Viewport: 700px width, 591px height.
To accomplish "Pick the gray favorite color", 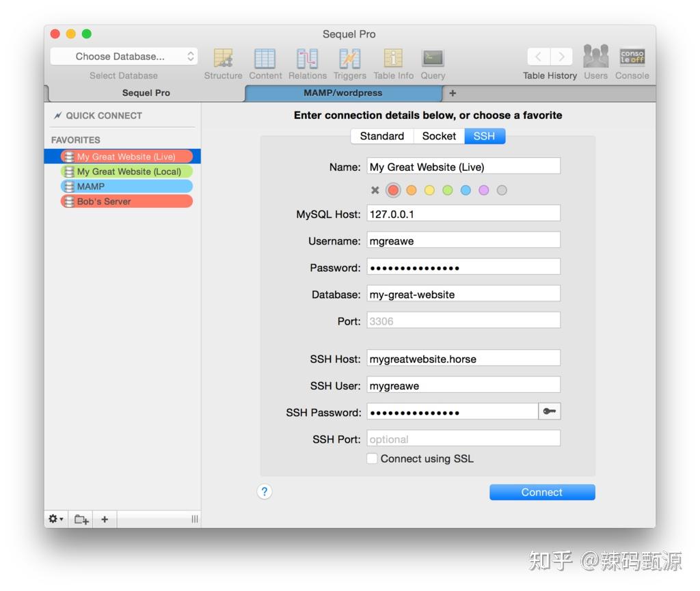I will tap(502, 190).
